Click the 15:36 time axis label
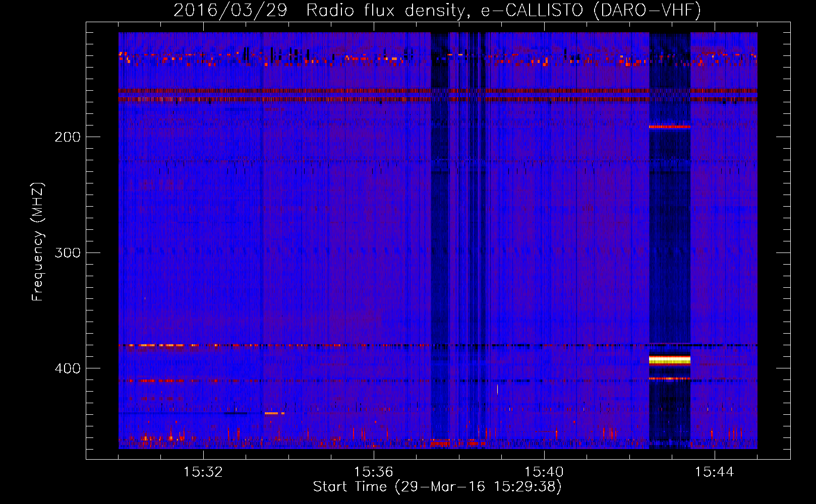This screenshot has height=504, width=816. (x=374, y=472)
